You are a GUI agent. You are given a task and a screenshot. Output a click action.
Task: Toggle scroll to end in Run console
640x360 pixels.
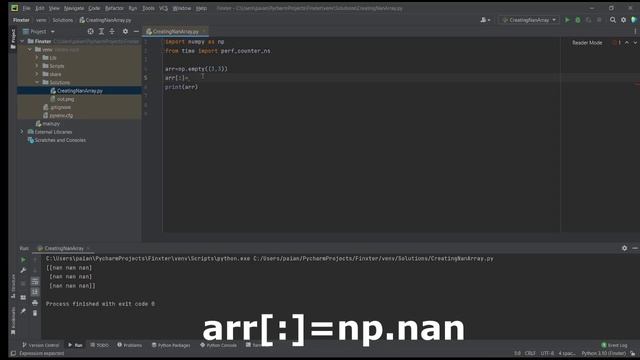[x=35, y=292]
